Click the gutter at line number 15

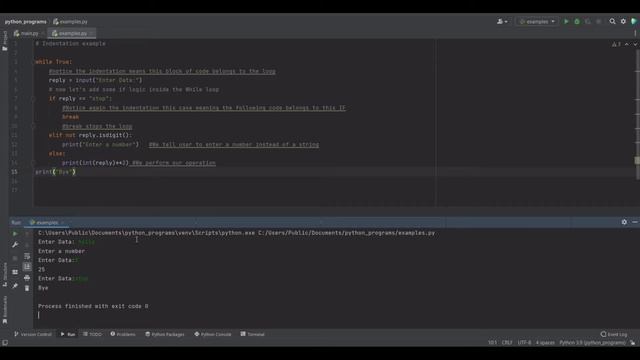click(15, 172)
